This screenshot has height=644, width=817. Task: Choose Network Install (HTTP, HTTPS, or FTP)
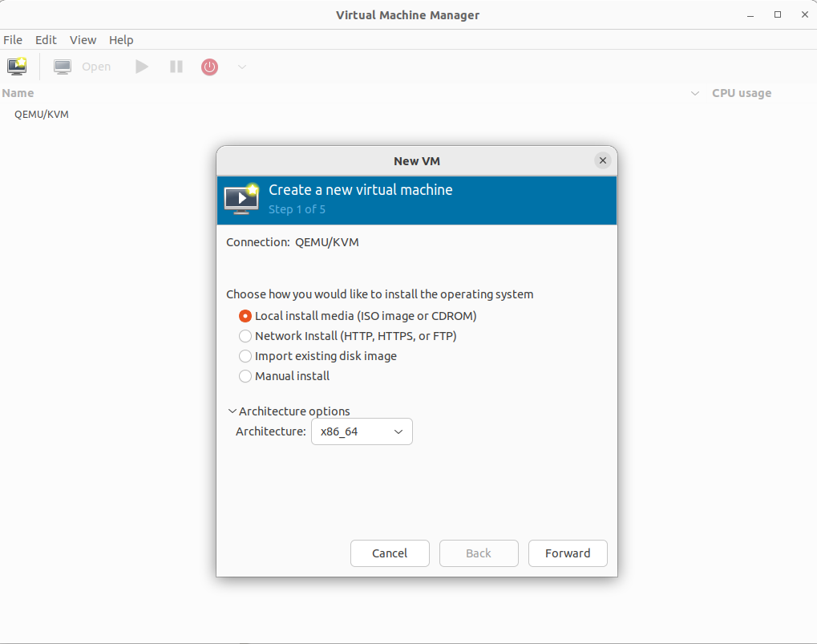[x=245, y=336]
